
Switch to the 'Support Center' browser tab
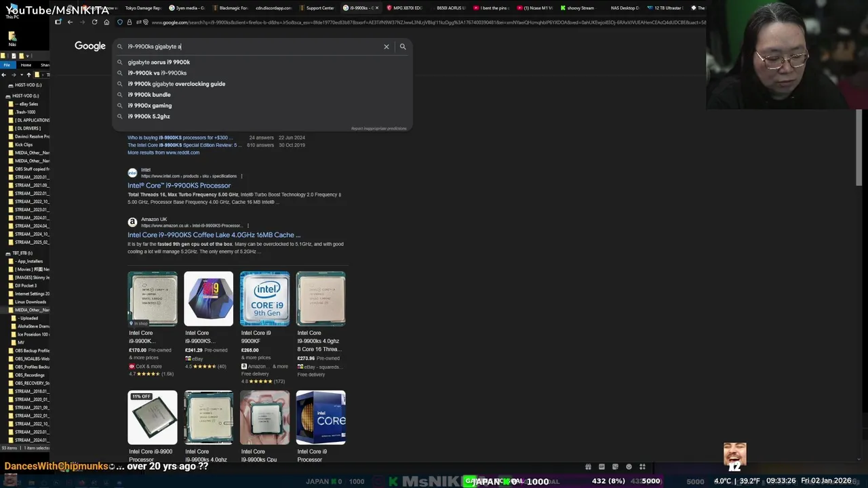click(x=317, y=8)
